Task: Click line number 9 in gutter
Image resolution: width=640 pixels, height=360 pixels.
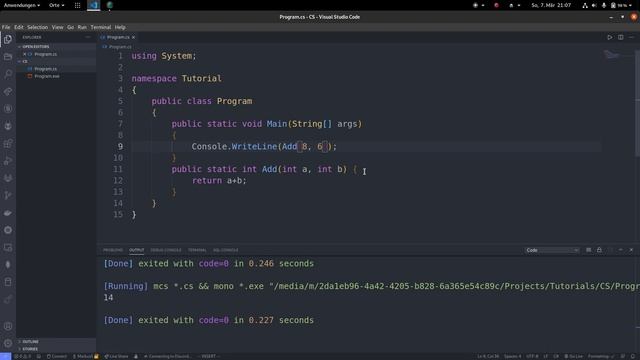Action: click(x=120, y=146)
